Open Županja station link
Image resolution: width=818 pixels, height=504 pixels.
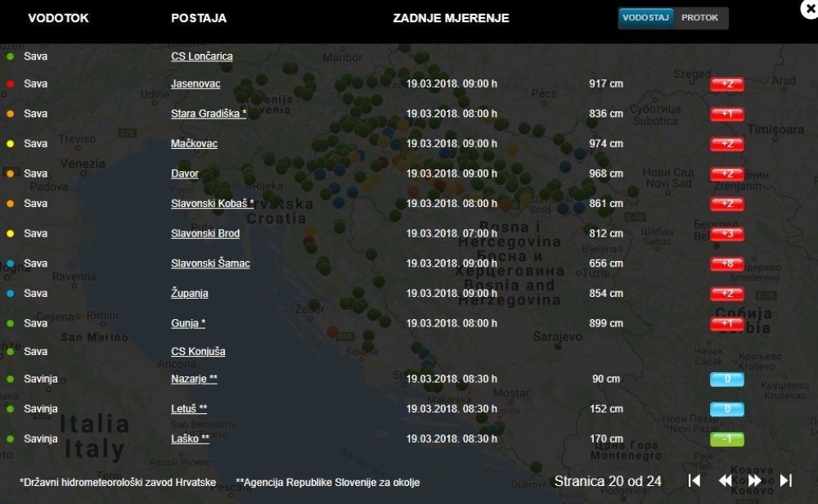pyautogui.click(x=190, y=293)
